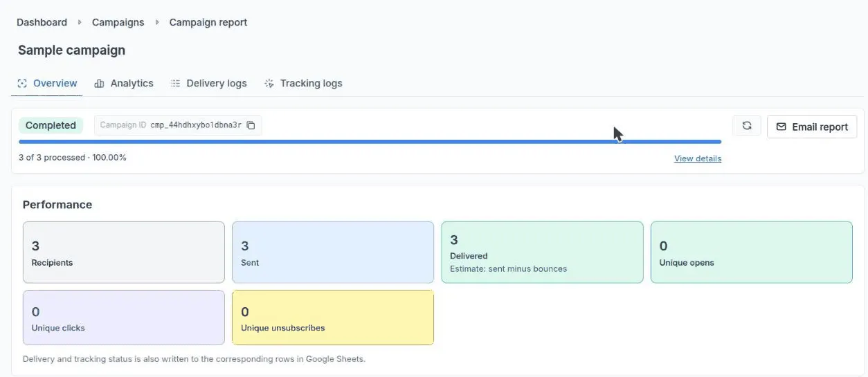Click the campaign progress bar
868x377 pixels.
pyautogui.click(x=370, y=142)
